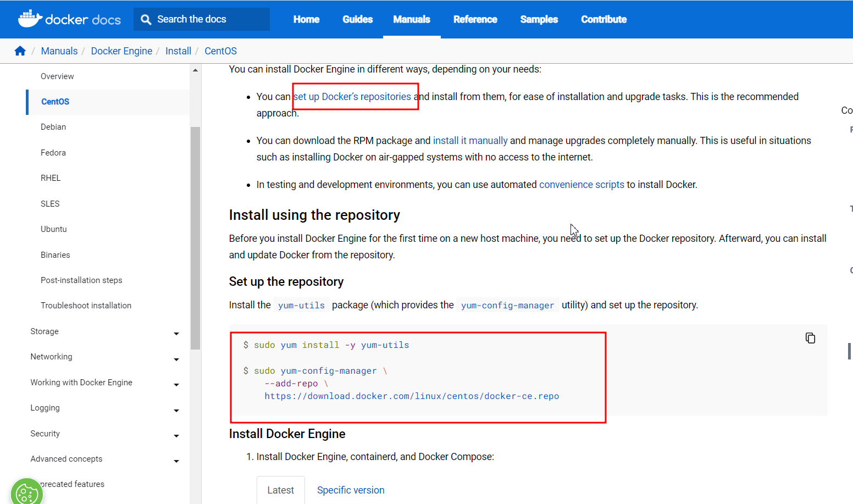853x504 pixels.
Task: Click the Security sidebar label
Action: (x=45, y=434)
